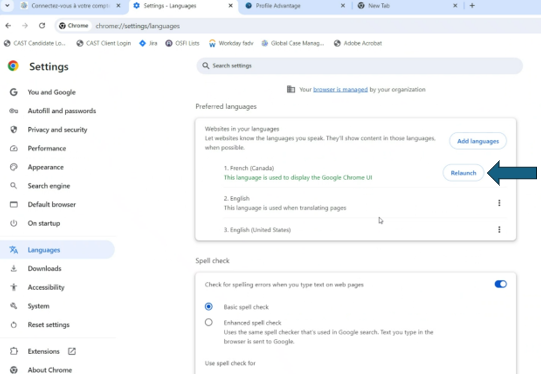Screen dimensions: 541x374
Task: Switch to the New Tab tab
Action: coord(408,6)
